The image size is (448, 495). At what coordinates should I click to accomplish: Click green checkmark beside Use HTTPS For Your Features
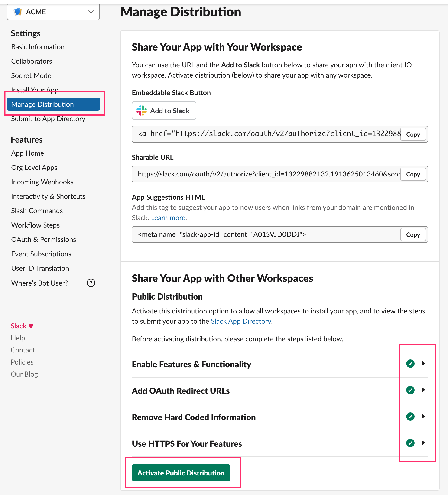(410, 443)
